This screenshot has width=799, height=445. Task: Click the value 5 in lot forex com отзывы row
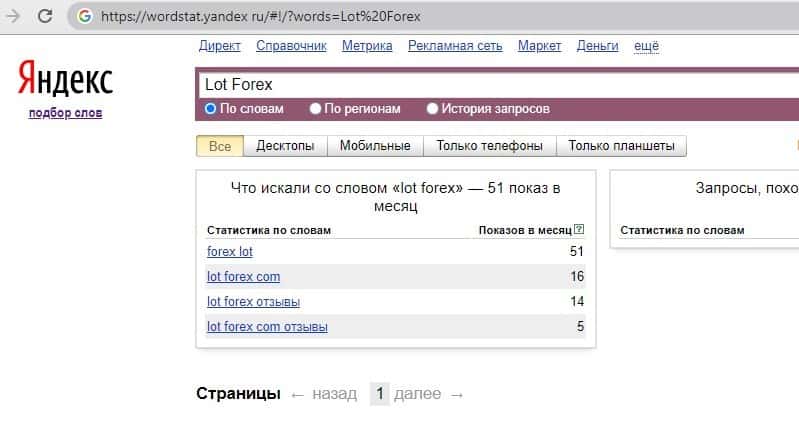(x=580, y=327)
